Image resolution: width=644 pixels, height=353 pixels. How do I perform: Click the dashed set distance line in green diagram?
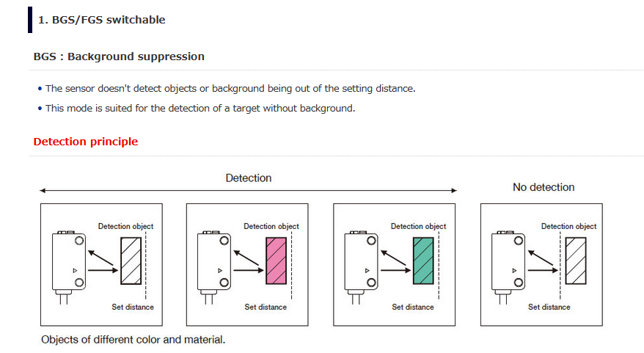point(439,265)
